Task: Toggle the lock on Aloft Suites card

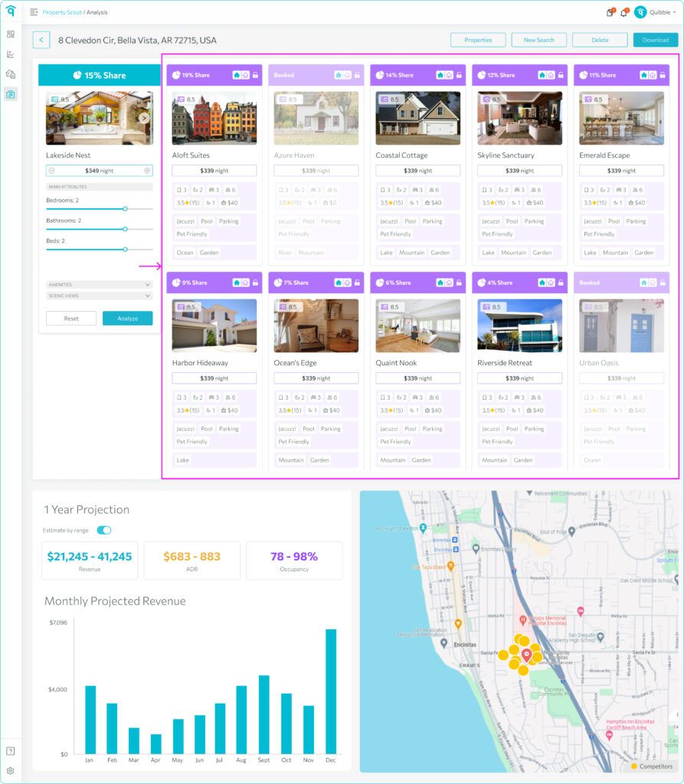Action: tap(255, 75)
